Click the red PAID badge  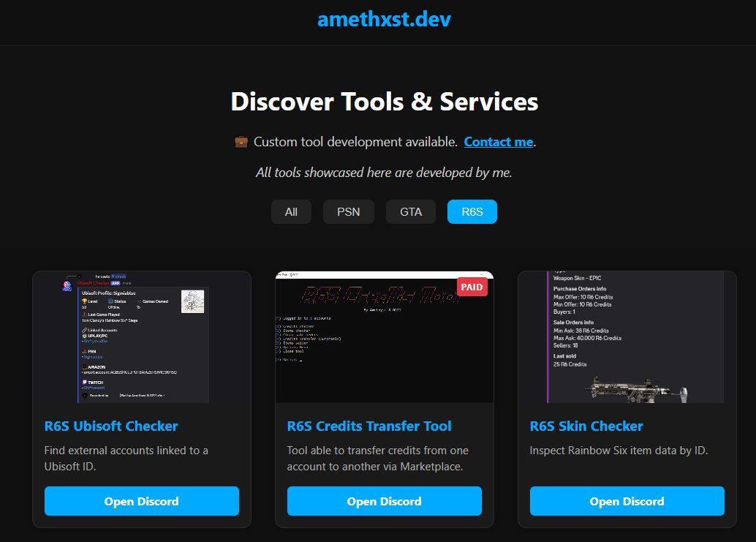472,287
